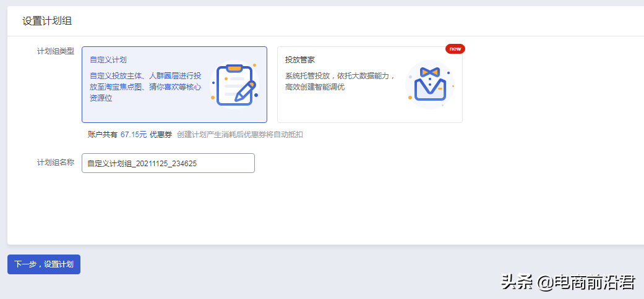Click the butler bow-tie icon in 投放管家
Viewport: 644px width, 299px height.
pos(429,85)
